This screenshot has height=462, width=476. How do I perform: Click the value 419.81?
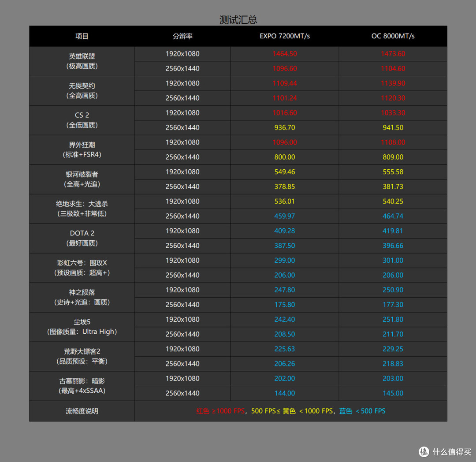pos(393,231)
